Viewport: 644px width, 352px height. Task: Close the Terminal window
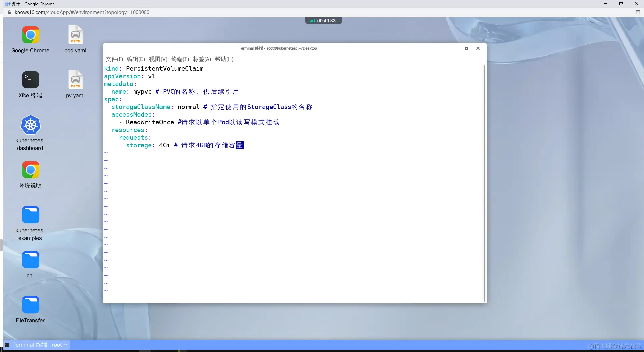coord(478,49)
